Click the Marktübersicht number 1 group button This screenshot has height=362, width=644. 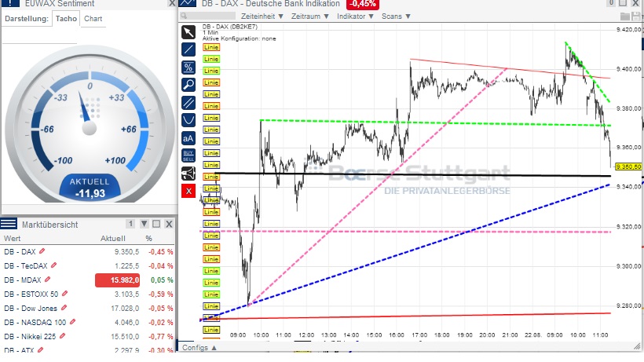click(130, 224)
